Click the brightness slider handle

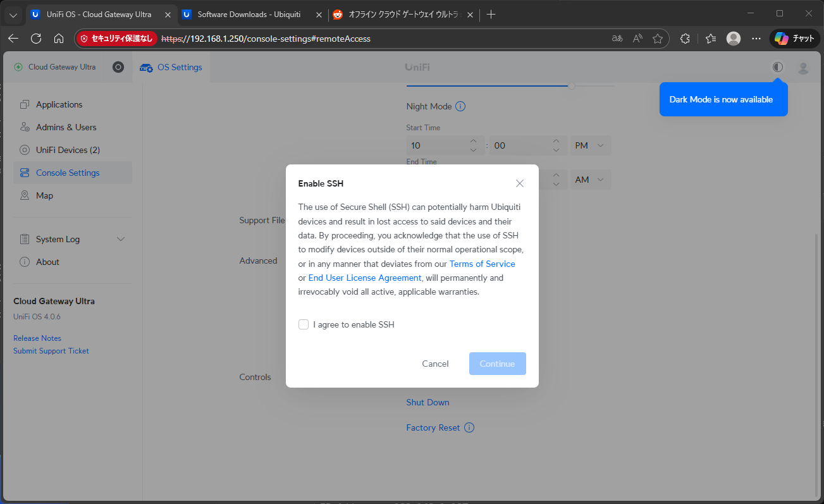(x=572, y=85)
